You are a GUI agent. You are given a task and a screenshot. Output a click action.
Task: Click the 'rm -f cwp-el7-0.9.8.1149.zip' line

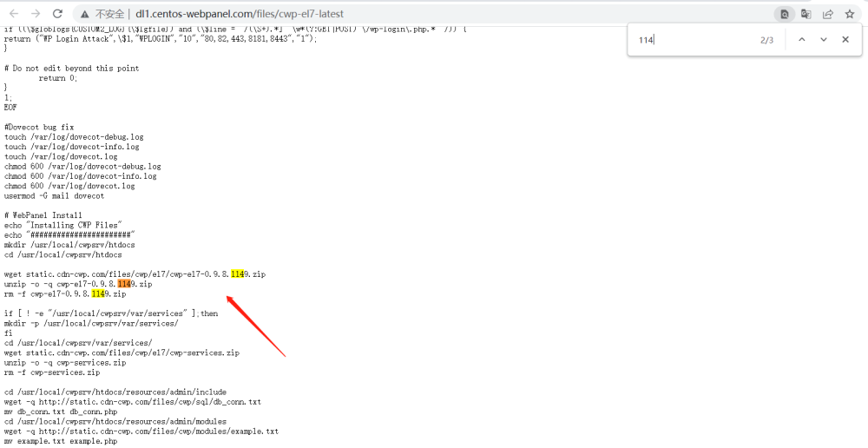65,294
